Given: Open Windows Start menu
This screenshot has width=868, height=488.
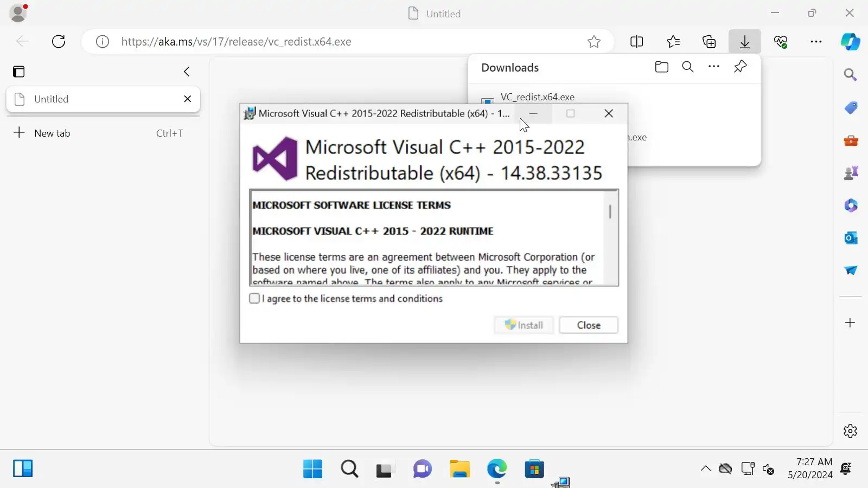Looking at the screenshot, I should [312, 469].
